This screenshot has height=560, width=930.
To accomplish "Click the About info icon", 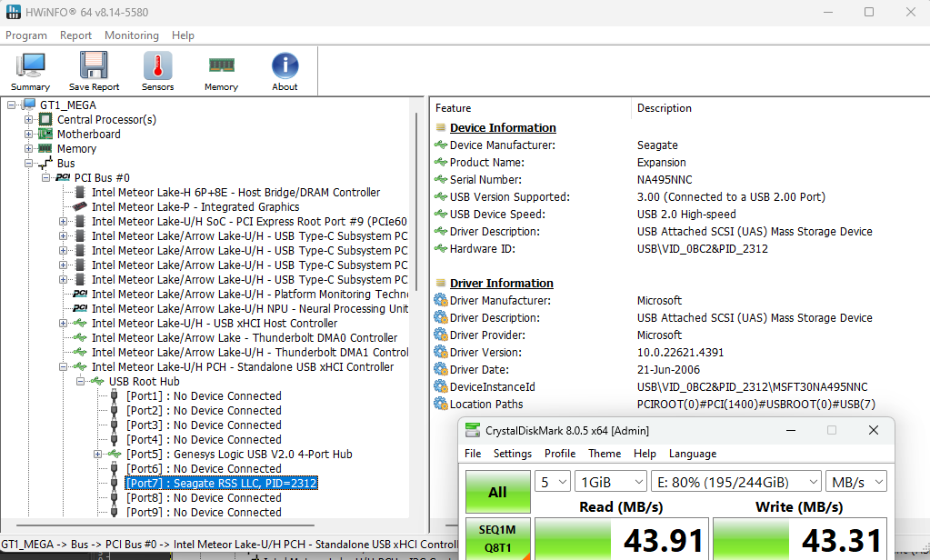I will point(285,71).
